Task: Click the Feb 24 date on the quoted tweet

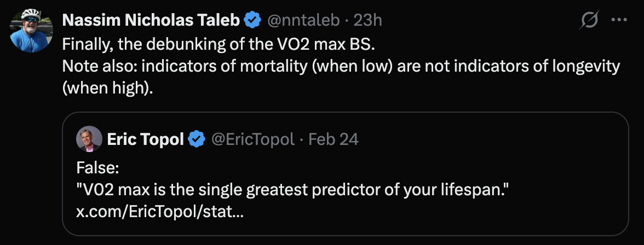Action: 334,139
